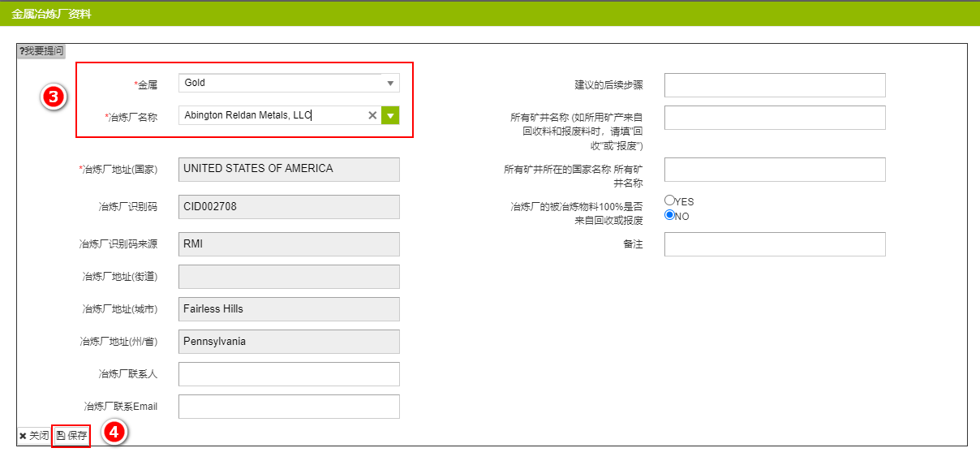
Task: Click the 保存 save button
Action: pyautogui.click(x=71, y=436)
